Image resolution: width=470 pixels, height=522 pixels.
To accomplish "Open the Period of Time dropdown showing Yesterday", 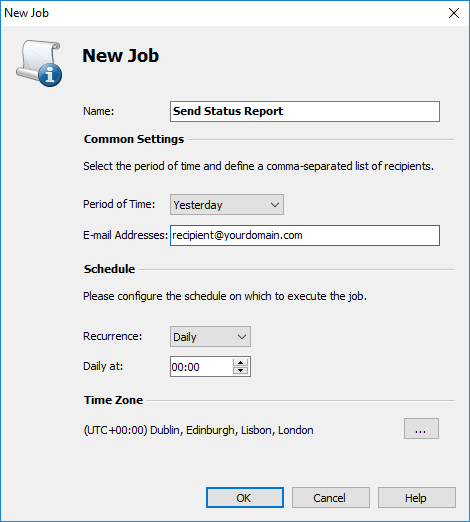I will [x=227, y=205].
